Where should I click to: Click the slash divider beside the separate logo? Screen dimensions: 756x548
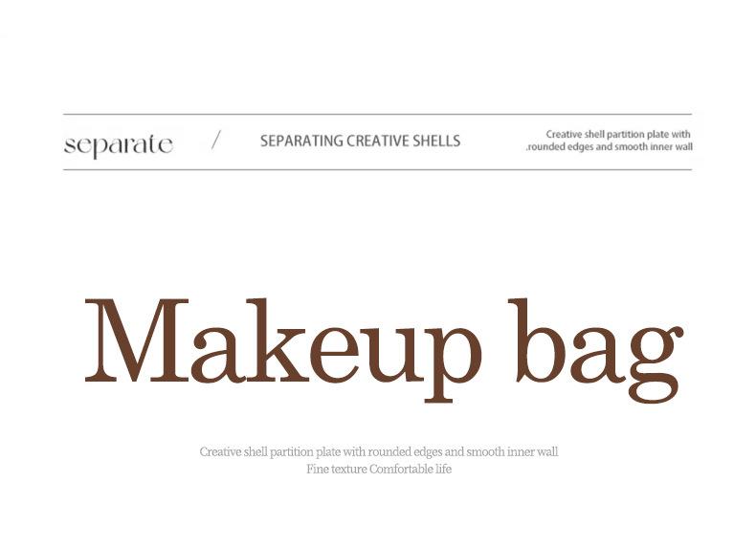(x=216, y=141)
